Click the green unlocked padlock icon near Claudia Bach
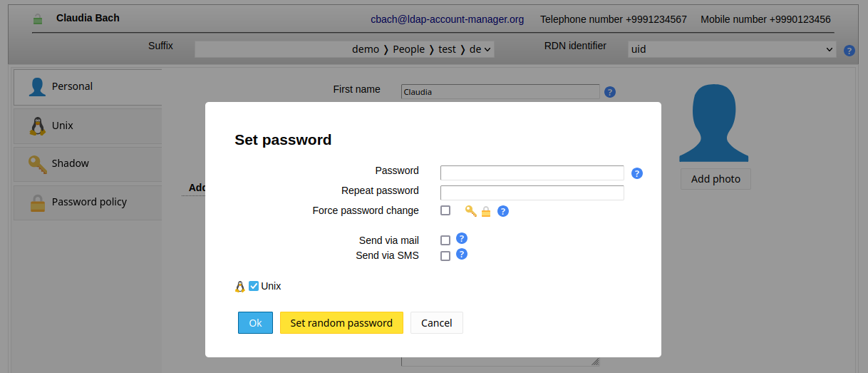Screen dimensions: 868x373 pyautogui.click(x=38, y=19)
